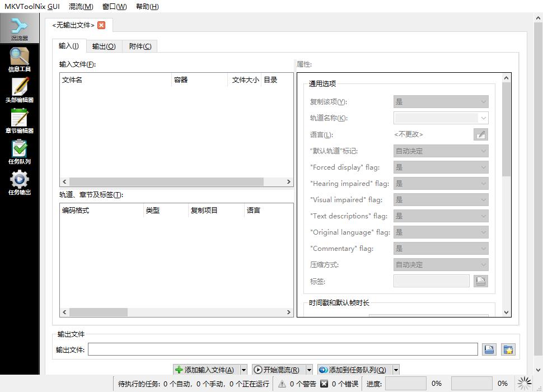The height and width of the screenshot is (392, 543).
Task: Switch to the 输出(O) tab
Action: click(x=104, y=46)
